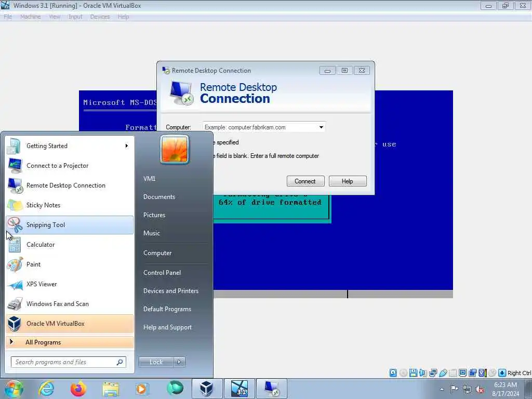This screenshot has width=532, height=399.
Task: Click the VirtualBox mouse integration status icon
Action: coord(493,373)
